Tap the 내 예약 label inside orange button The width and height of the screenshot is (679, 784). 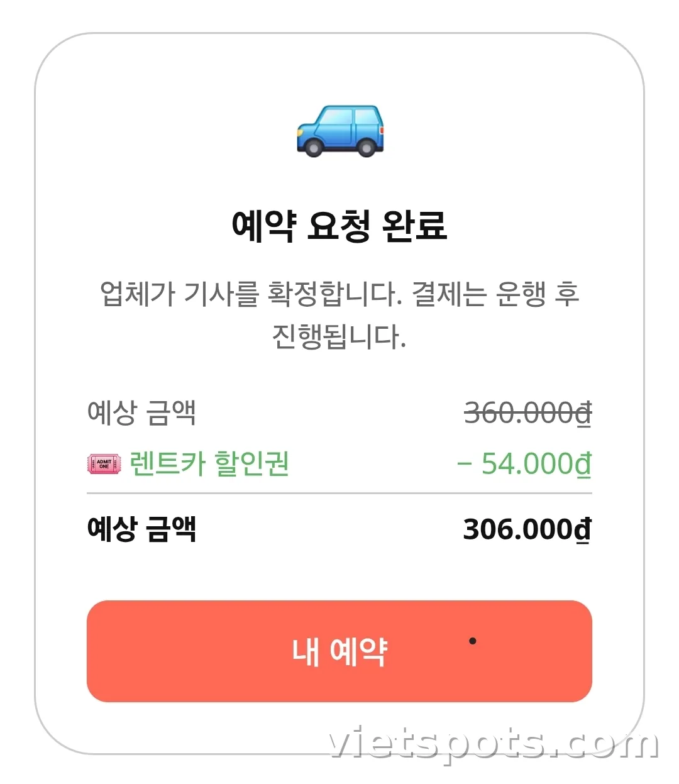pyautogui.click(x=339, y=651)
